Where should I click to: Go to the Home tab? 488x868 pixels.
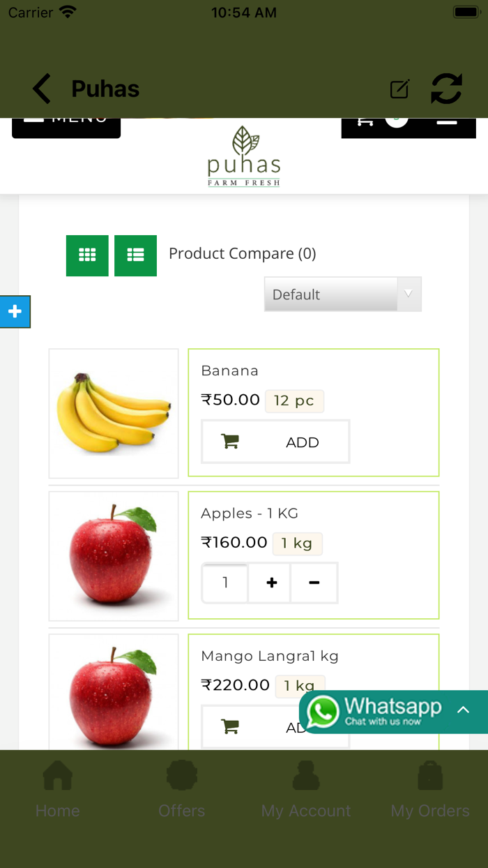(58, 790)
